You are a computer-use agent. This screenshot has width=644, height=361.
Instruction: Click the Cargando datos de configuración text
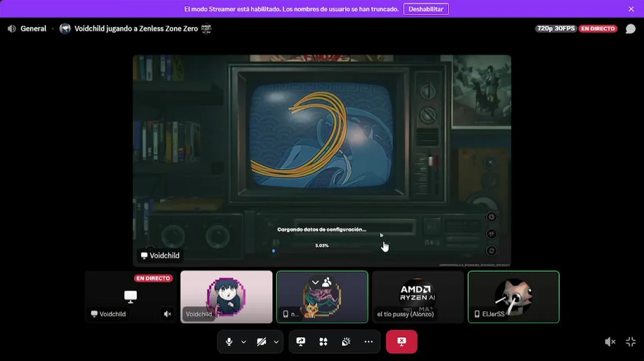coord(321,229)
